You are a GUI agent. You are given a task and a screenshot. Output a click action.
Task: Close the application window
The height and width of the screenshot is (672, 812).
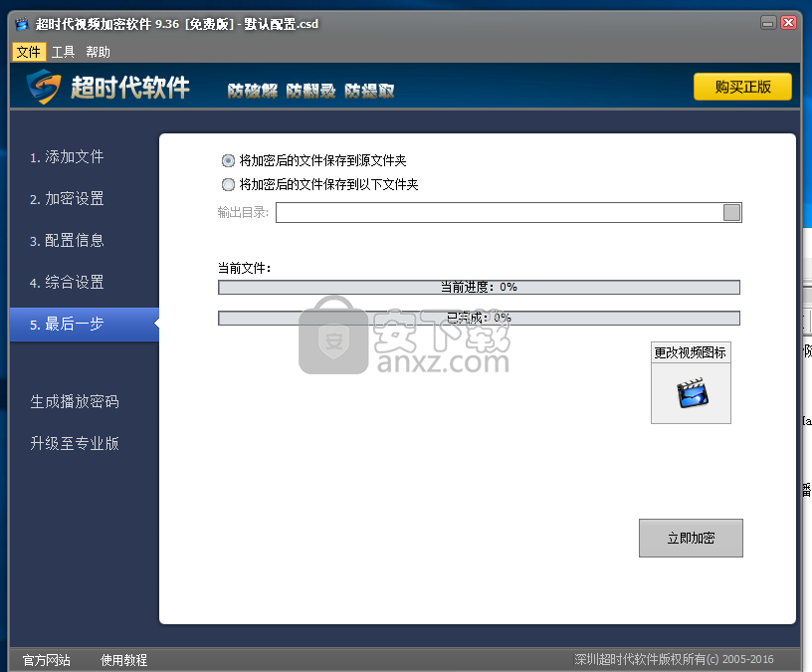788,23
